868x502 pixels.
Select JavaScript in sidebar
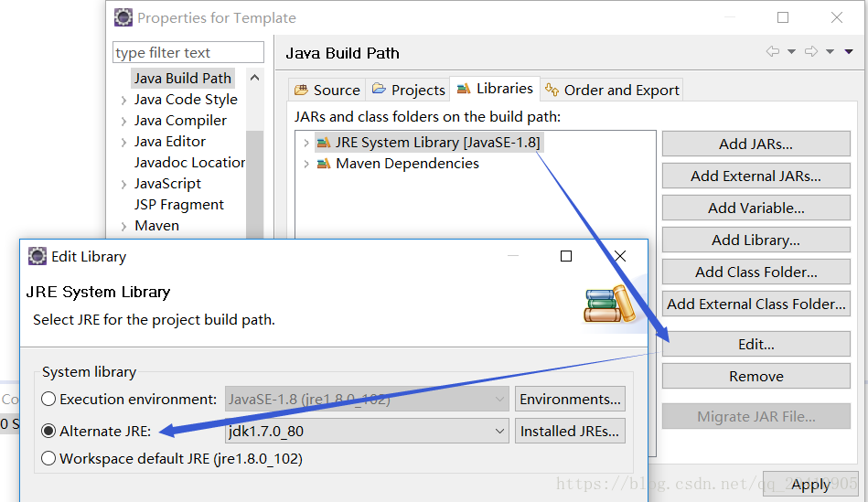(x=167, y=184)
